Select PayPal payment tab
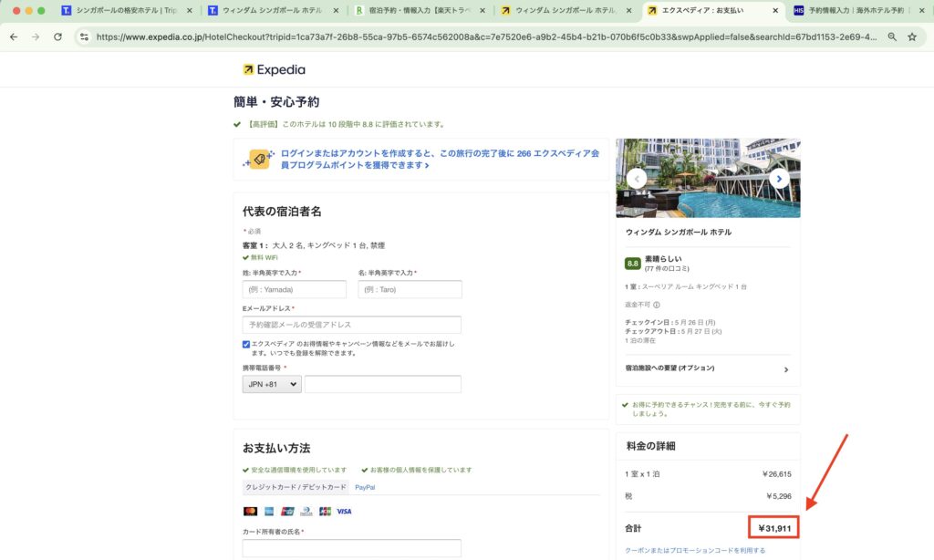 (365, 487)
